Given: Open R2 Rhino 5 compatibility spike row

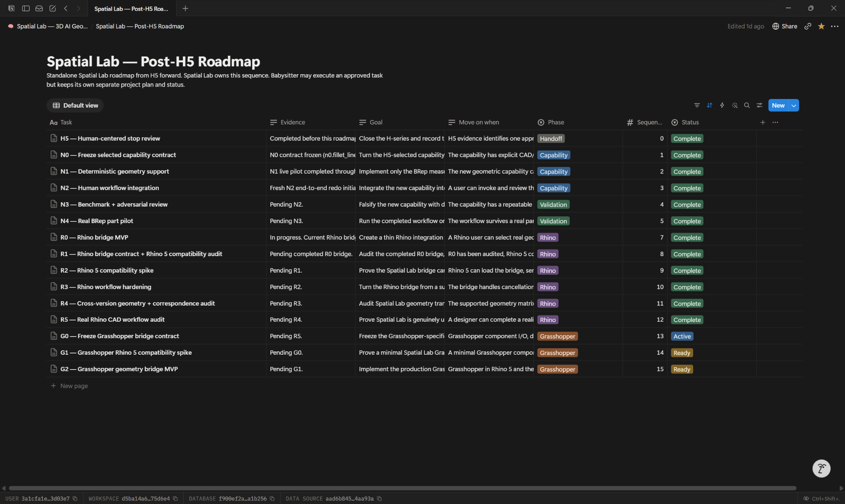Looking at the screenshot, I should click(107, 270).
